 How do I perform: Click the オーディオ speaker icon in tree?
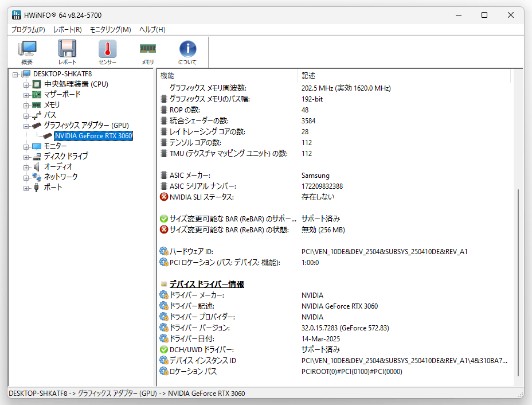coord(37,167)
